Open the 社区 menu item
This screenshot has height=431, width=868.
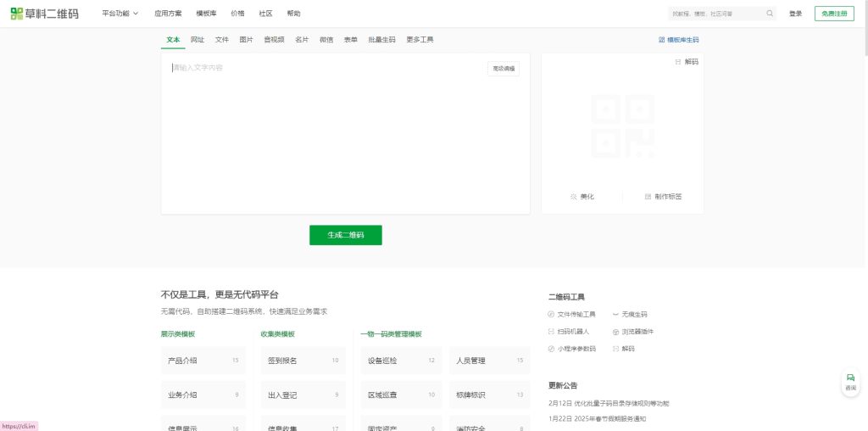pos(265,14)
